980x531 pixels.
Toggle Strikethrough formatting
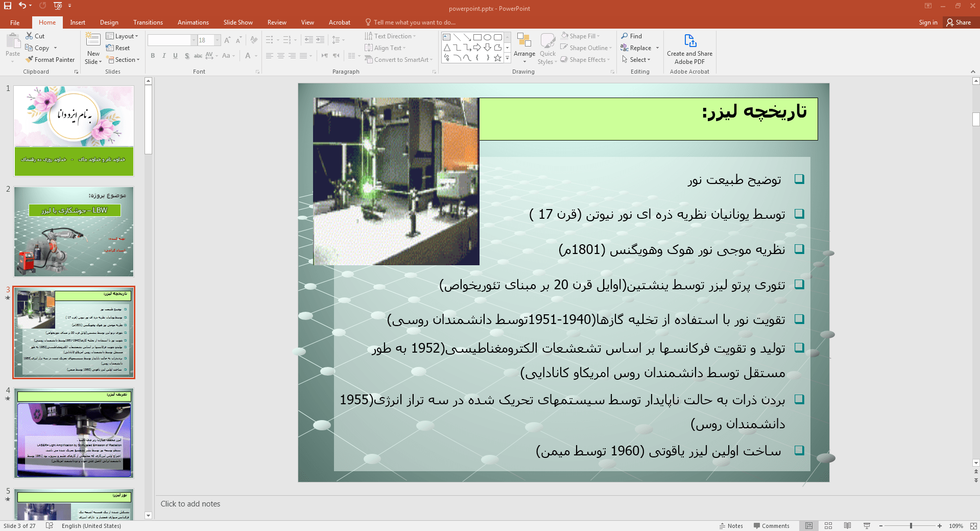198,56
